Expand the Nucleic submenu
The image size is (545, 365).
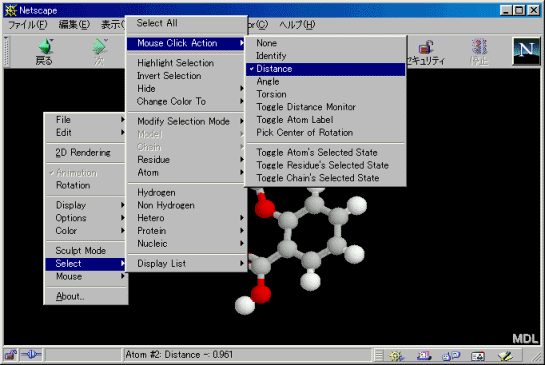coord(186,244)
